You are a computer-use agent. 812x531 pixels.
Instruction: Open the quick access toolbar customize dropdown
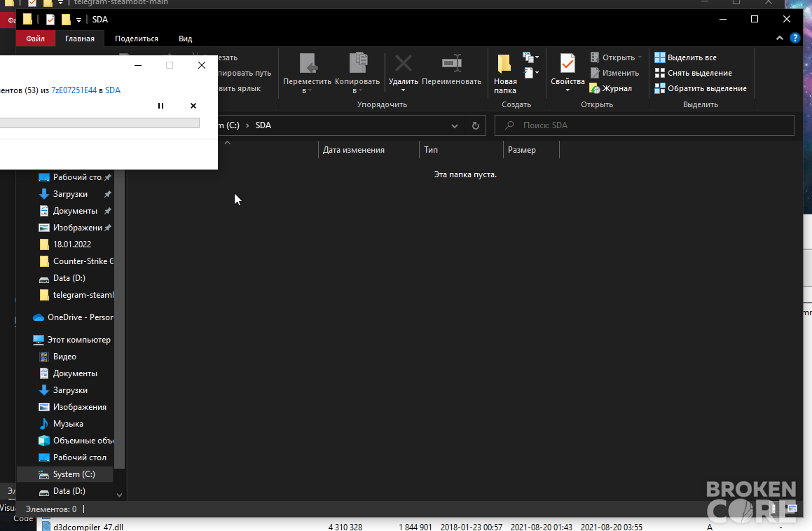coord(78,20)
